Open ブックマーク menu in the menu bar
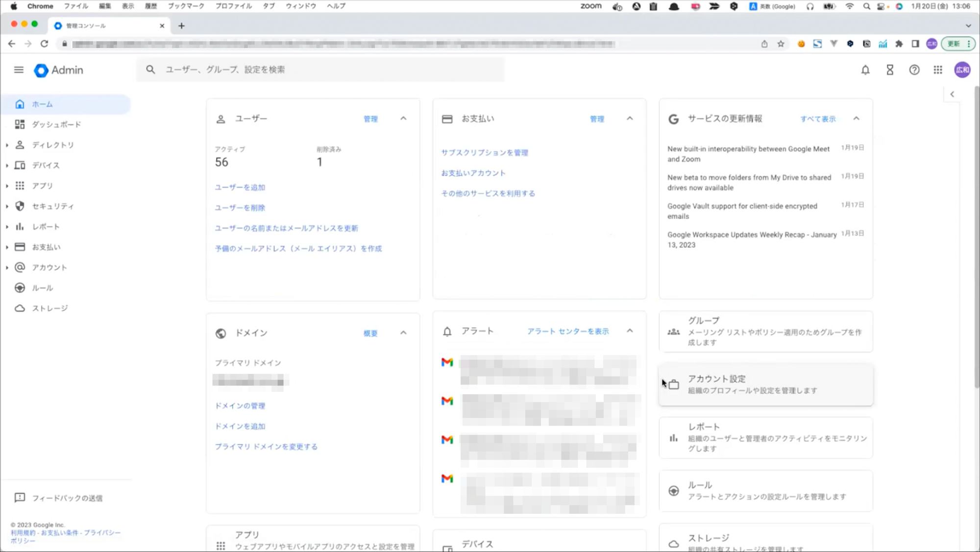 coord(186,6)
